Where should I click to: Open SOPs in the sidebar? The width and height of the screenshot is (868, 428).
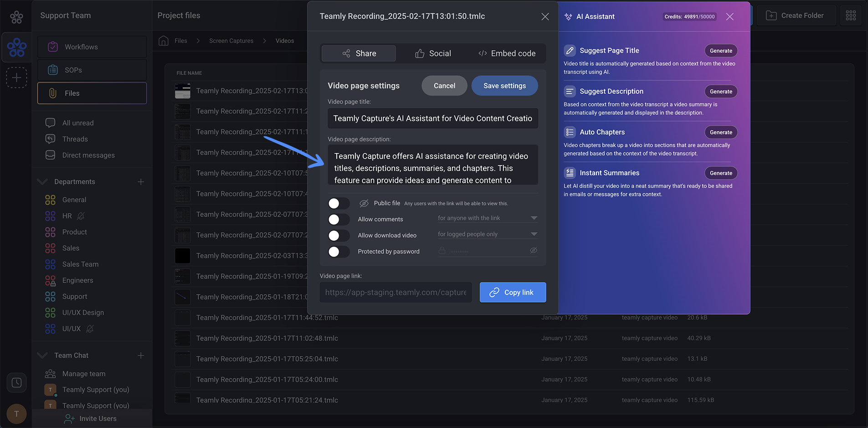92,70
